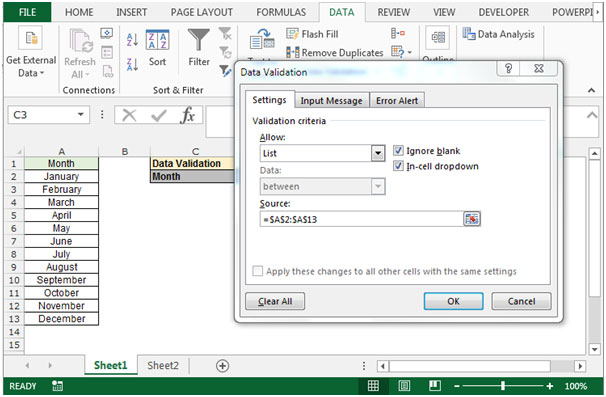Zoom out with minus button

[456, 386]
